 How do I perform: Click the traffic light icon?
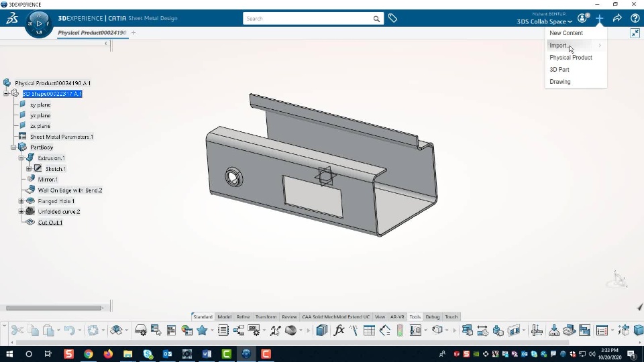pos(400,330)
